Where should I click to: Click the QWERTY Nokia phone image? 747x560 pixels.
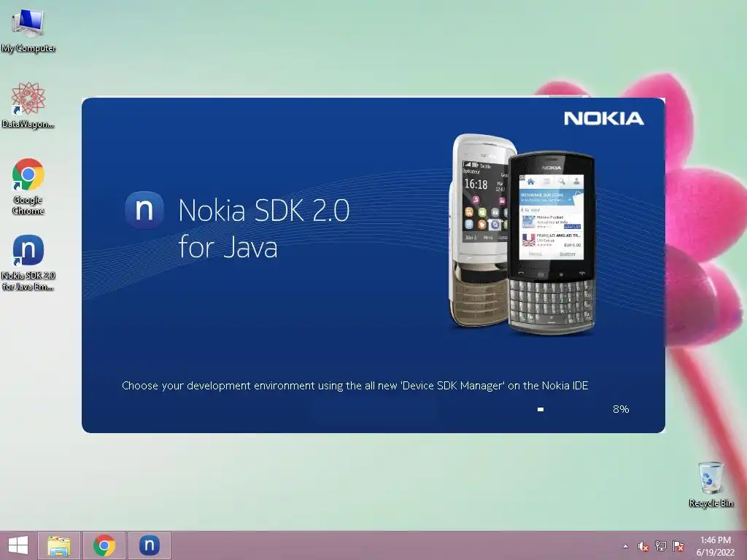tap(551, 242)
